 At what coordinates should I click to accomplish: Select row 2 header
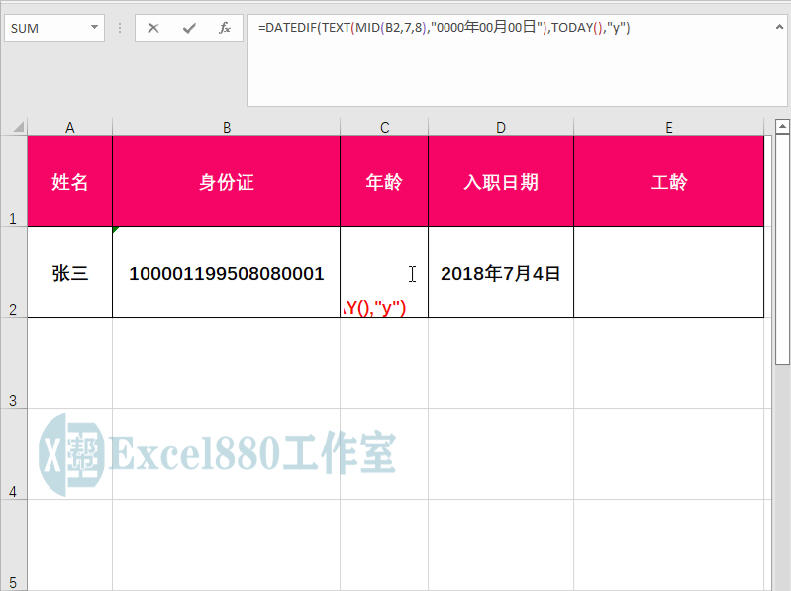14,272
